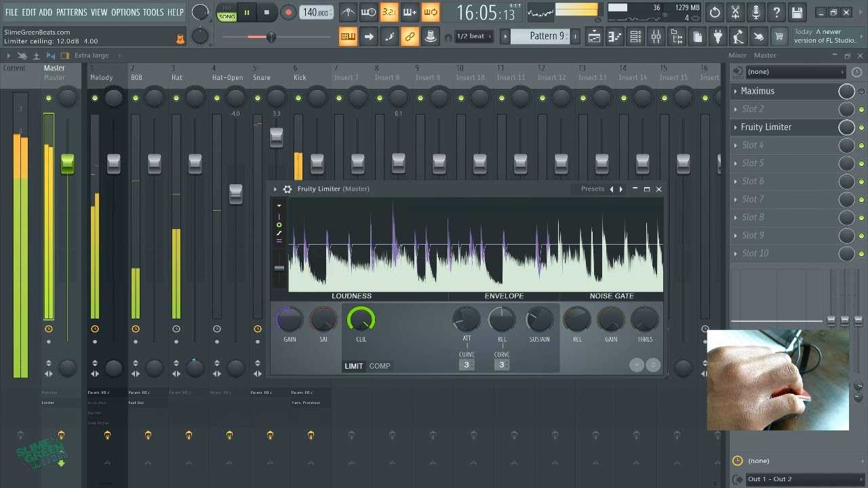Open the playlist view icon
Image resolution: width=868 pixels, height=488 pixels.
pyautogui.click(x=594, y=37)
